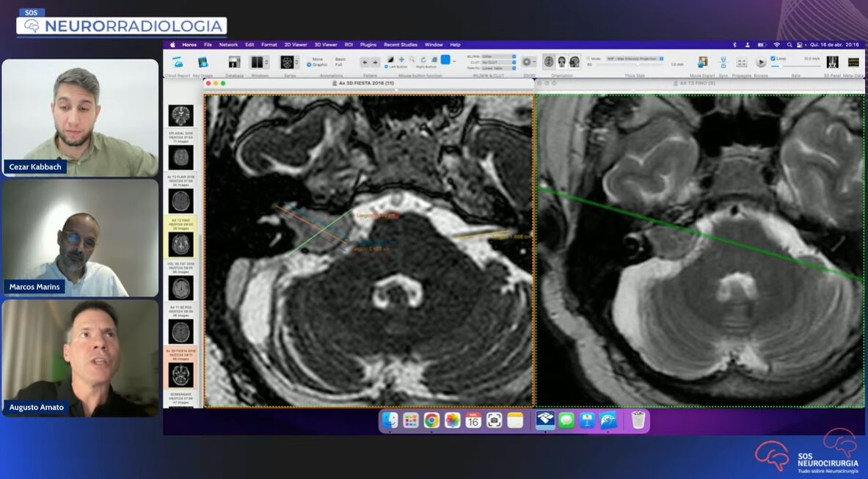Image resolution: width=868 pixels, height=479 pixels.
Task: Open the Plugins menu
Action: 368,45
